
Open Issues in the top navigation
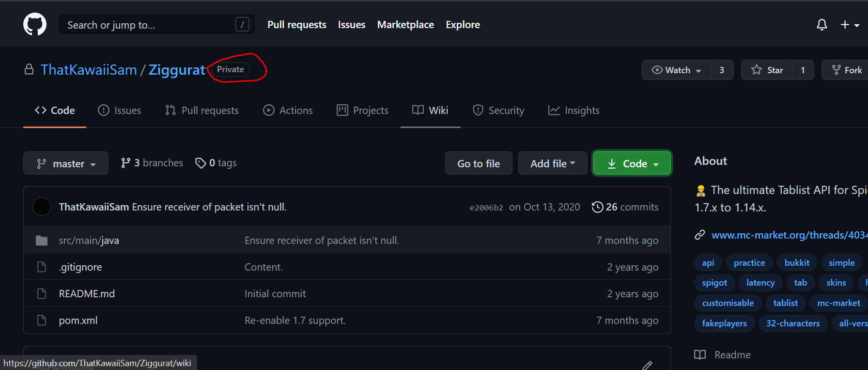click(352, 25)
